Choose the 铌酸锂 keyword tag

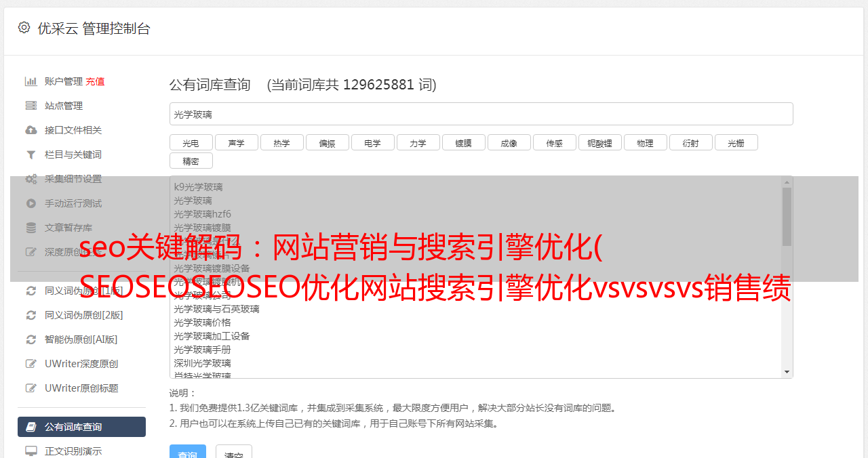pos(599,142)
